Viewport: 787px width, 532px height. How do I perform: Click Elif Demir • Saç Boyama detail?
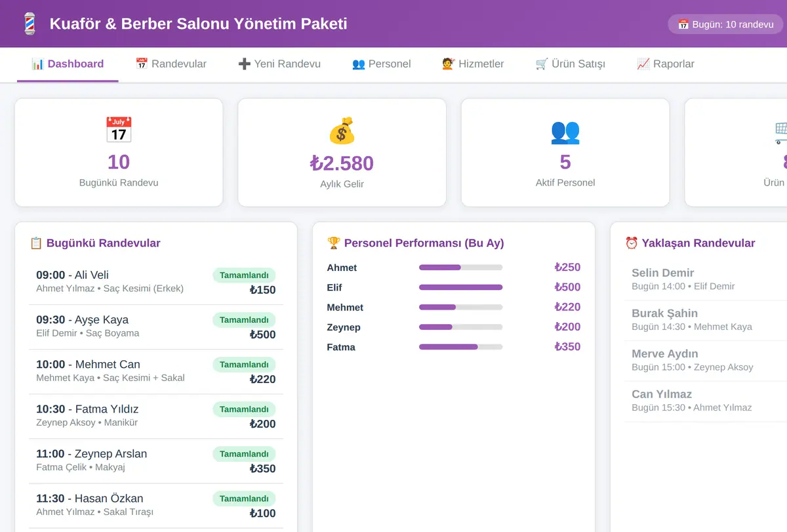(88, 333)
